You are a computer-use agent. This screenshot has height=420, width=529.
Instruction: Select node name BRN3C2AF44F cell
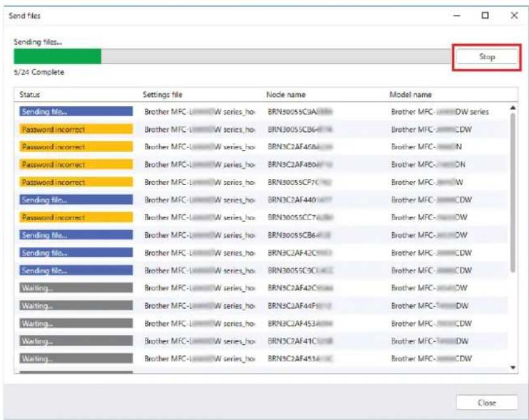(x=300, y=306)
